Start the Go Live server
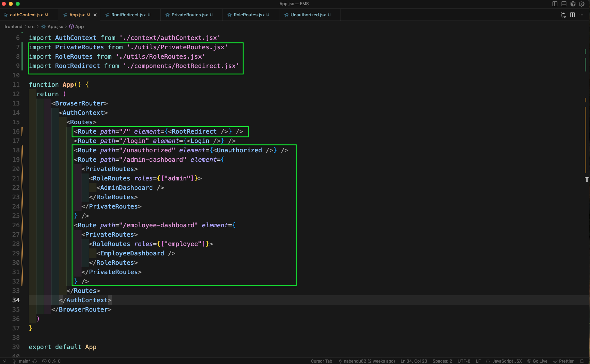 point(537,361)
